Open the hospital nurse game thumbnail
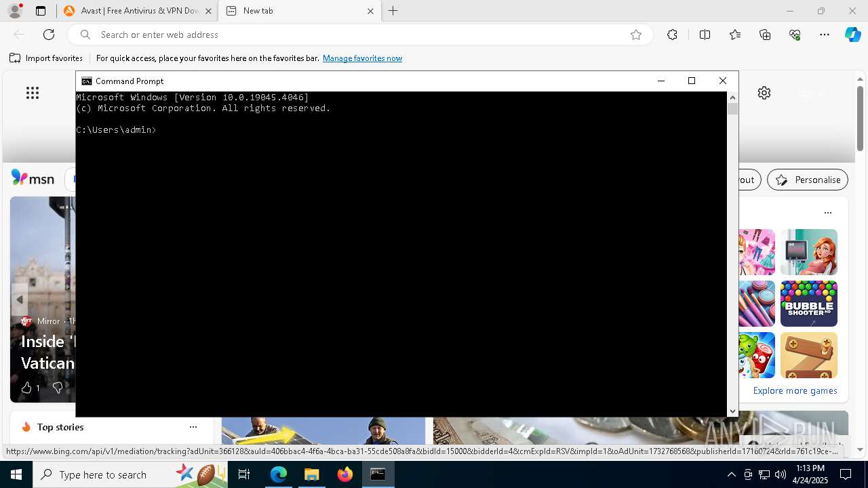Viewport: 868px width, 488px height. (809, 252)
